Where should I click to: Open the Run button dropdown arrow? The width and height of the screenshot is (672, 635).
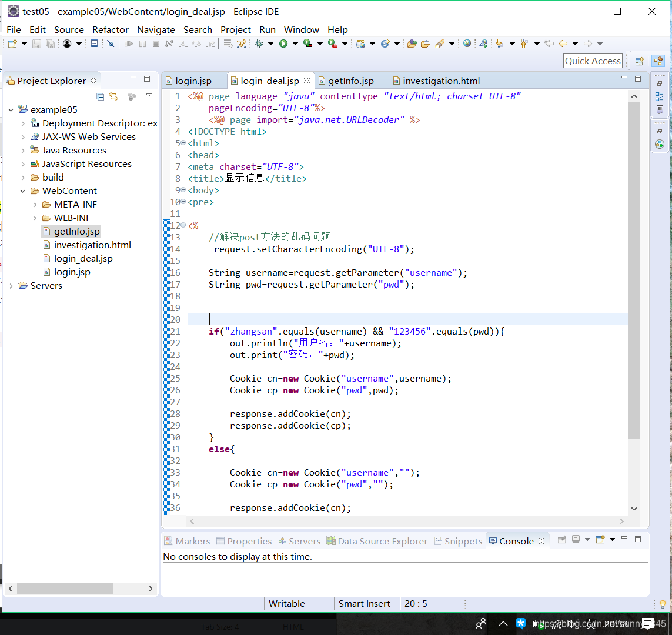click(x=295, y=44)
